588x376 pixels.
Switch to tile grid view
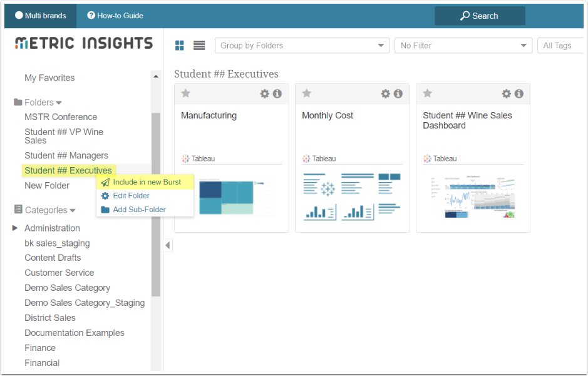tap(180, 45)
